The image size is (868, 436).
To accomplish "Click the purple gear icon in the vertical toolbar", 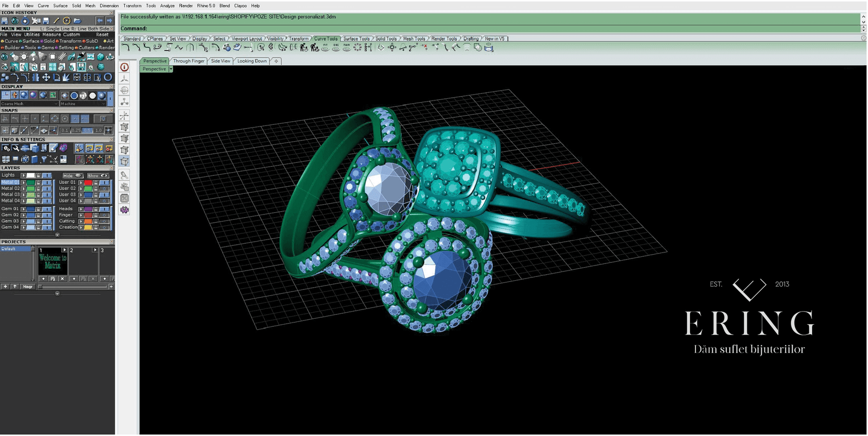I will click(124, 210).
